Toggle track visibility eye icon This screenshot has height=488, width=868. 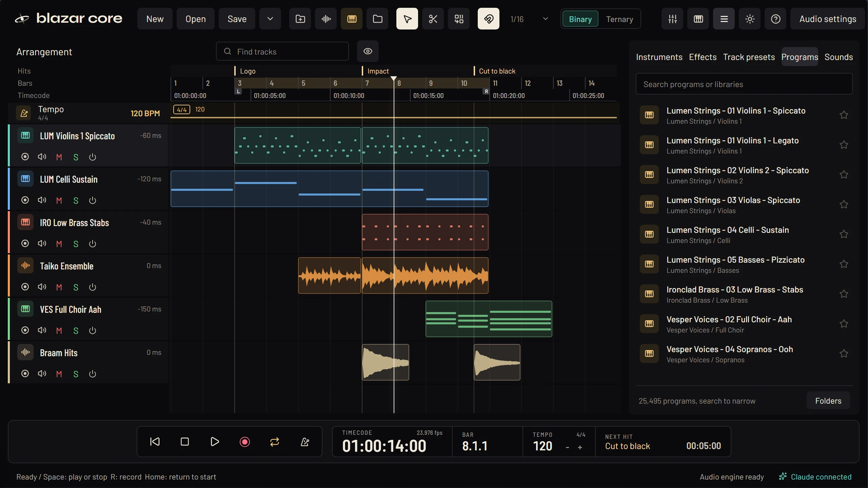pyautogui.click(x=368, y=51)
